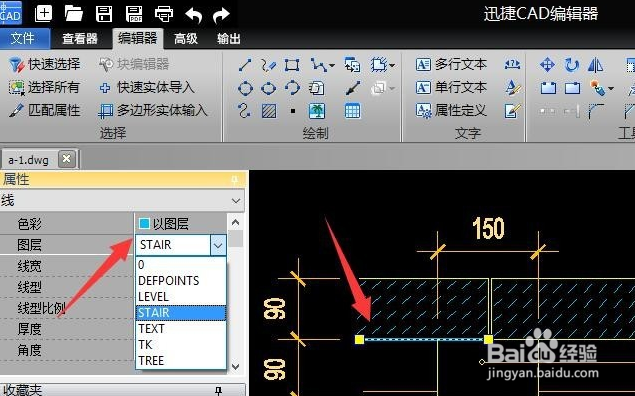
Task: Save the drawing with the floppy icon
Action: point(104,14)
